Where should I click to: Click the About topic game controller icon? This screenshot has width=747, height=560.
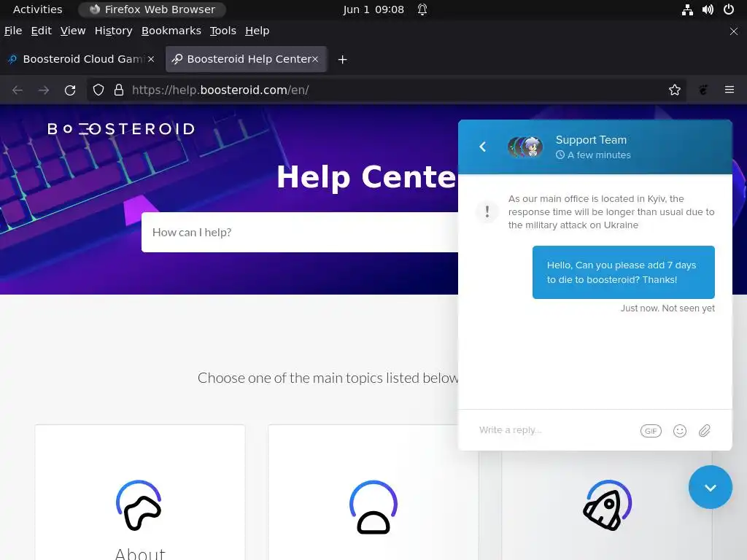[139, 505]
